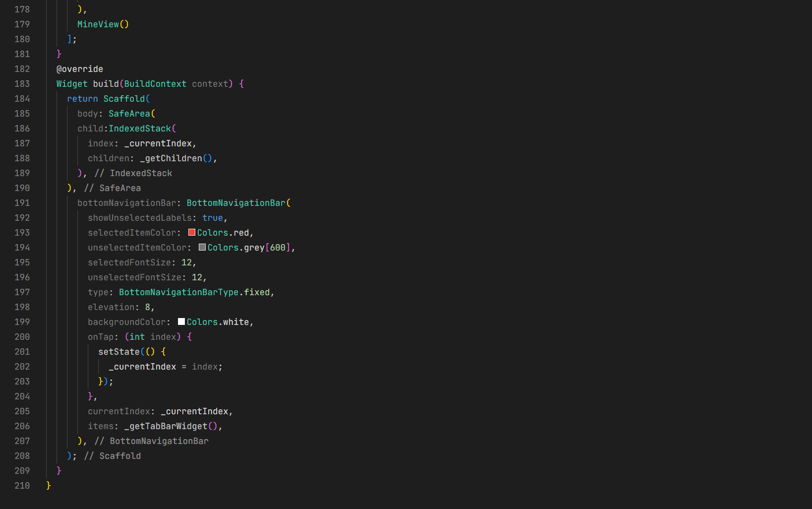Click selectedFontSize property name
This screenshot has height=509, width=812.
(129, 262)
